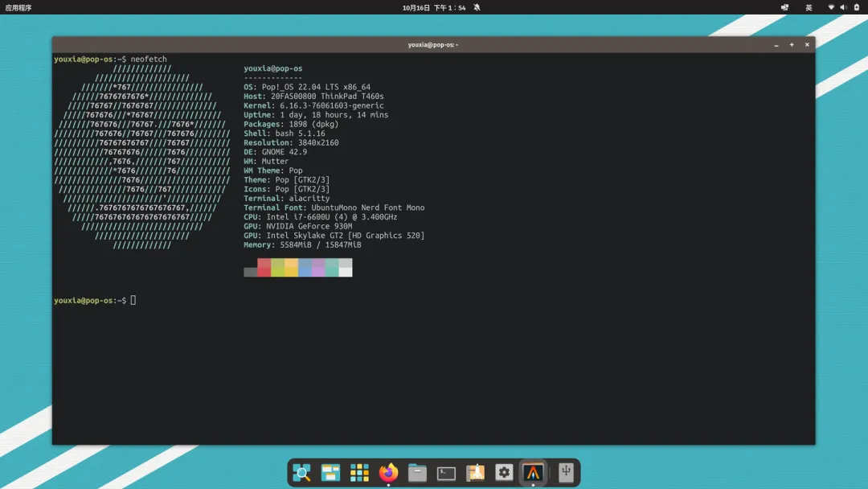
Task: Click the 'CPU: Intel i7-6600U' line
Action: click(321, 217)
